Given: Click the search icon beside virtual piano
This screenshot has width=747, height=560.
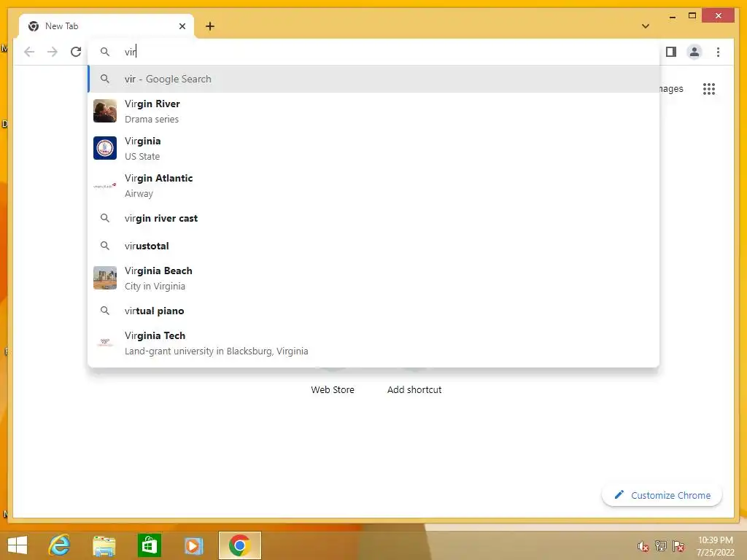Looking at the screenshot, I should (105, 311).
